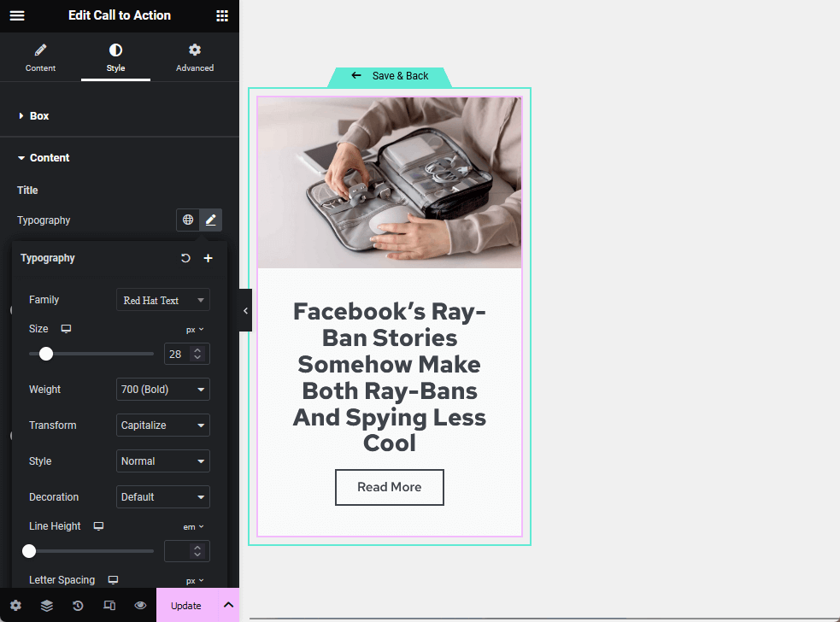Toggle Line Height responsive device icon

[98, 526]
